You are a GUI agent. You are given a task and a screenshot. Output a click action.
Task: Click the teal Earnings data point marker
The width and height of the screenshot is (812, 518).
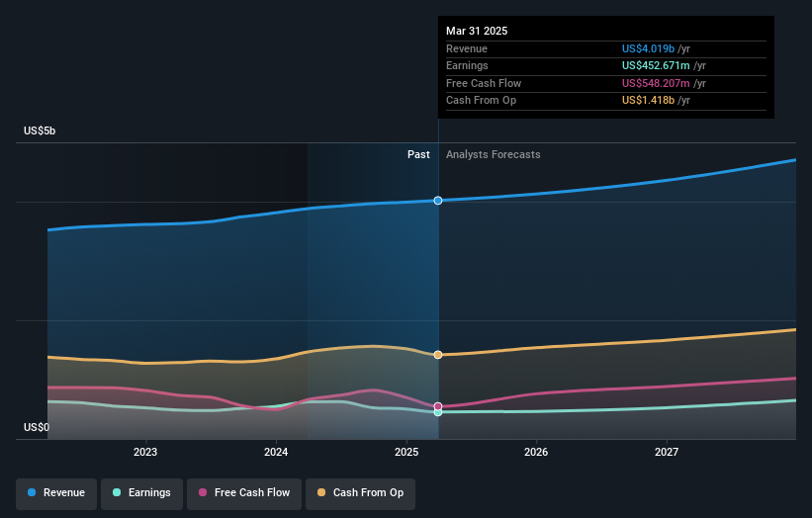point(438,412)
